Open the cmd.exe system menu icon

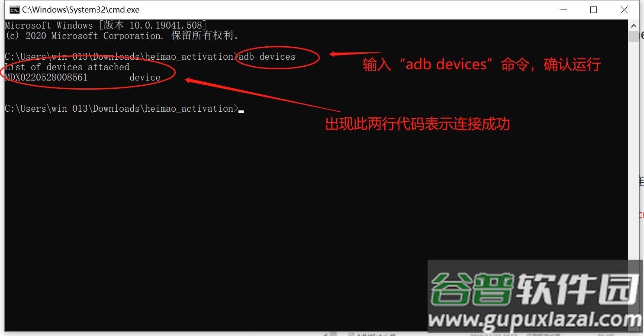(x=14, y=10)
